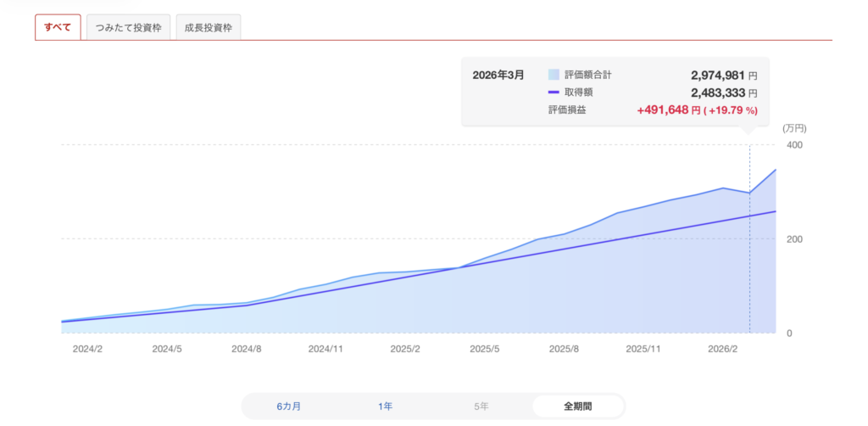This screenshot has height=426, width=868.
Task: Select the すべて tab
Action: tap(58, 27)
